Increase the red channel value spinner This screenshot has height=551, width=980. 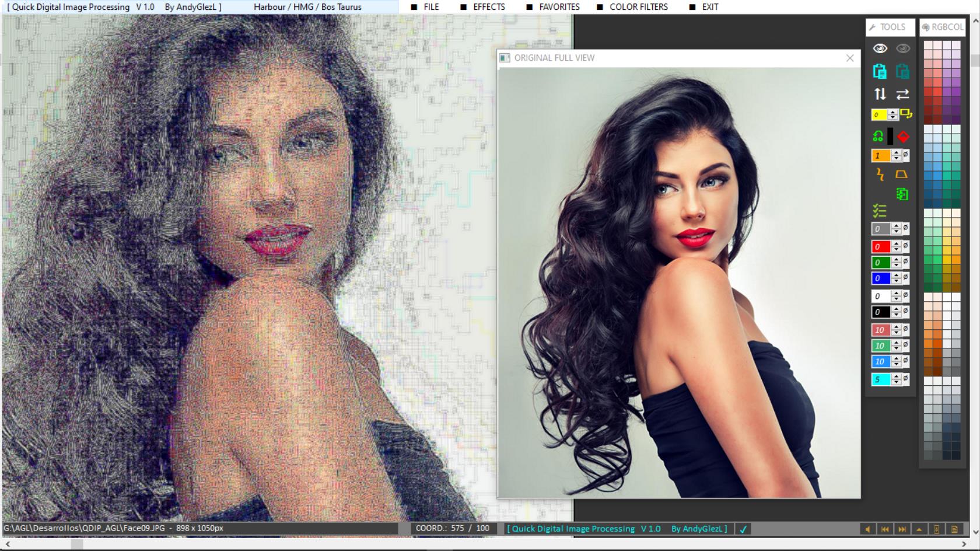pos(897,243)
